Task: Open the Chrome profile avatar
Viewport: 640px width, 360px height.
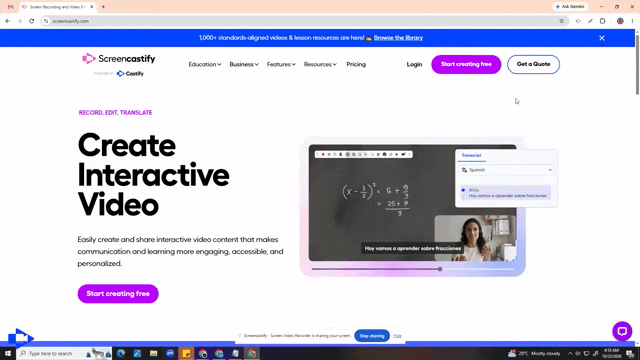Action: pos(620,21)
